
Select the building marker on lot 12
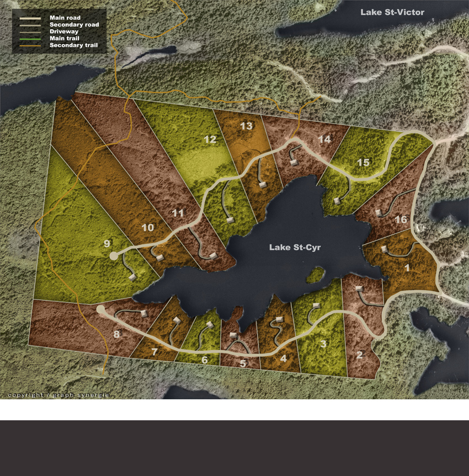pyautogui.click(x=230, y=219)
